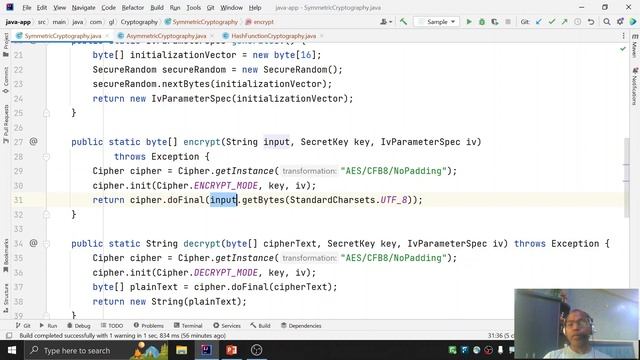Open the Terminal tool window at bottom
The image size is (640, 360).
pos(188,326)
